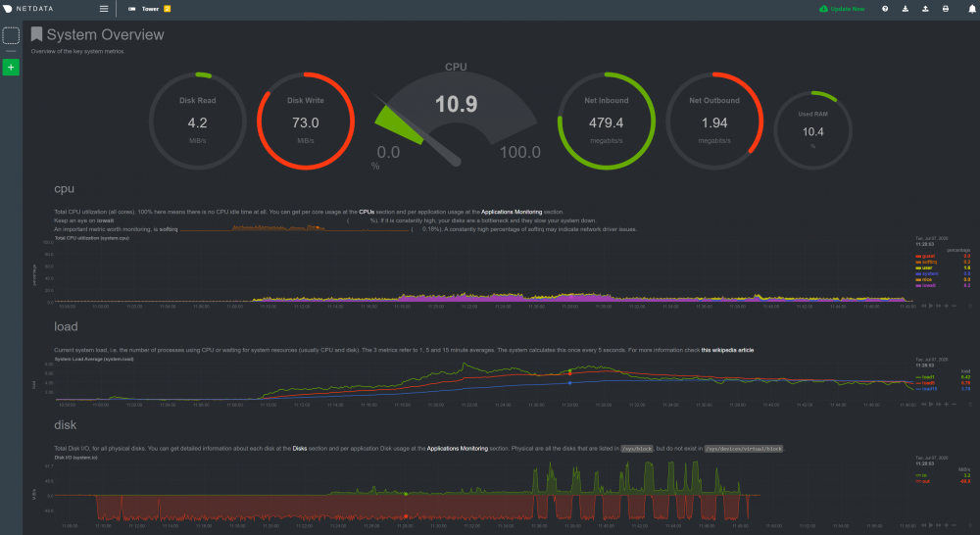Click the play icon on the CPU chart
Screen dimensions: 980x535
(x=931, y=306)
